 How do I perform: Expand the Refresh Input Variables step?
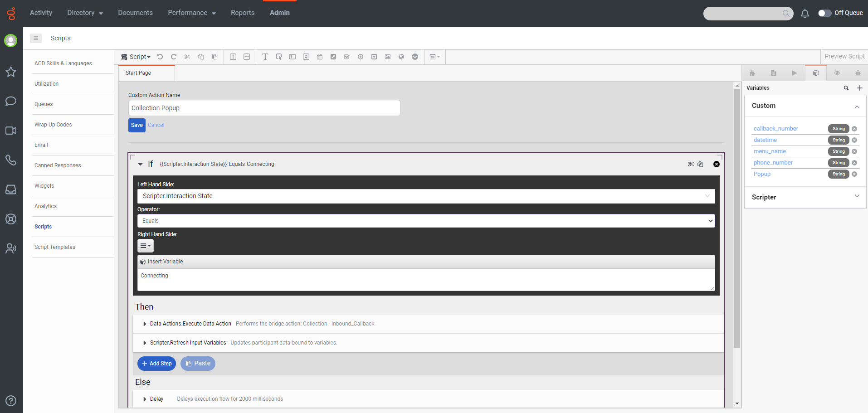point(145,343)
